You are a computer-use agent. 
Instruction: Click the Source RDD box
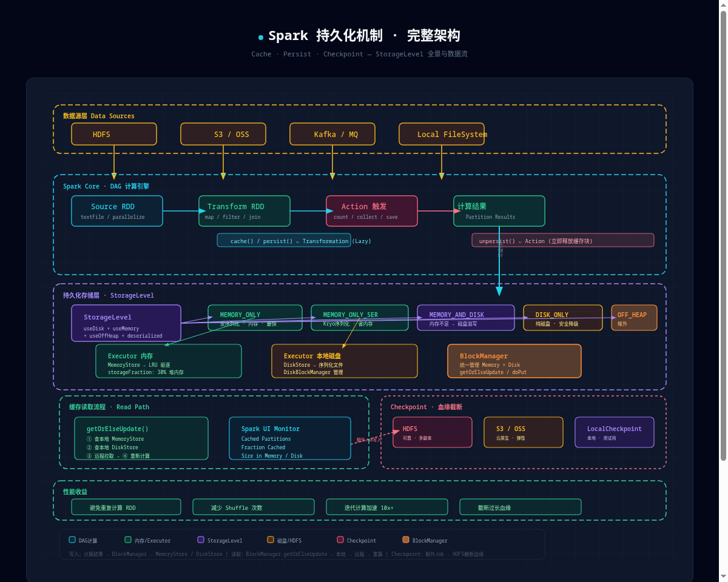pos(117,211)
